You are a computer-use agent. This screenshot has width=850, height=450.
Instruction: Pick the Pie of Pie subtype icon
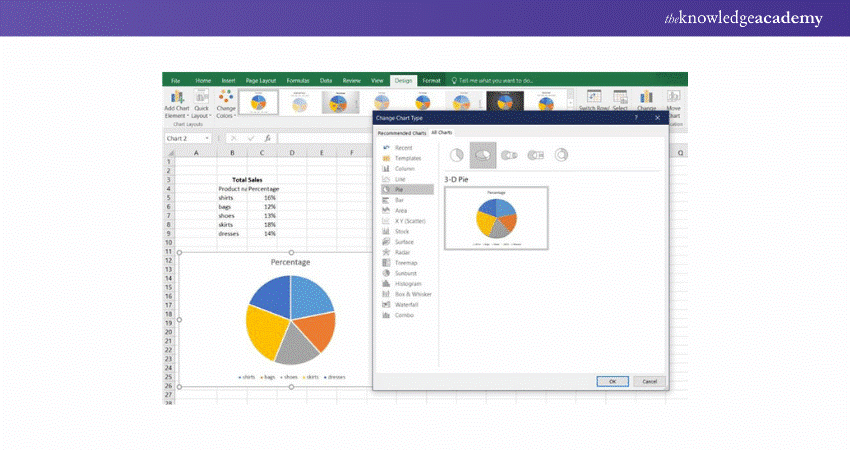click(508, 155)
